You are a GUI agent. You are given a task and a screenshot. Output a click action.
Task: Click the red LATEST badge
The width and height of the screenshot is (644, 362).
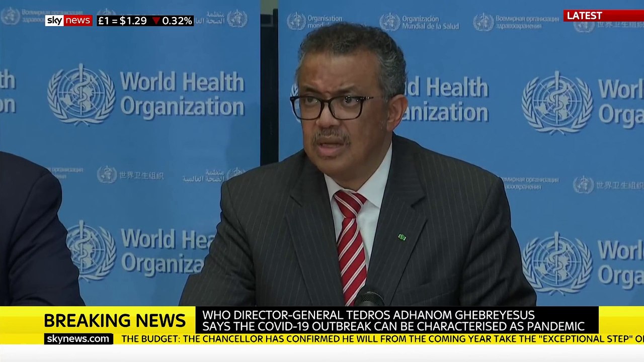tap(603, 16)
